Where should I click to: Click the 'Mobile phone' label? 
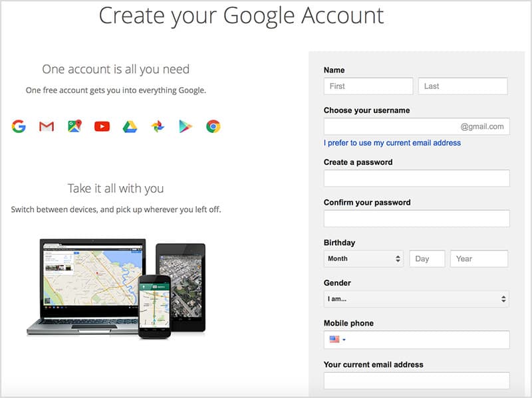click(348, 324)
